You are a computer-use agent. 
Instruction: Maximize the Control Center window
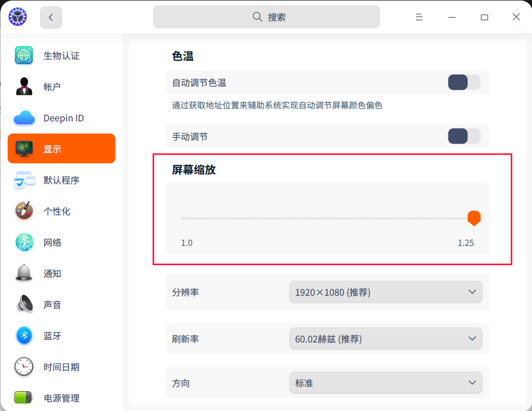point(484,17)
